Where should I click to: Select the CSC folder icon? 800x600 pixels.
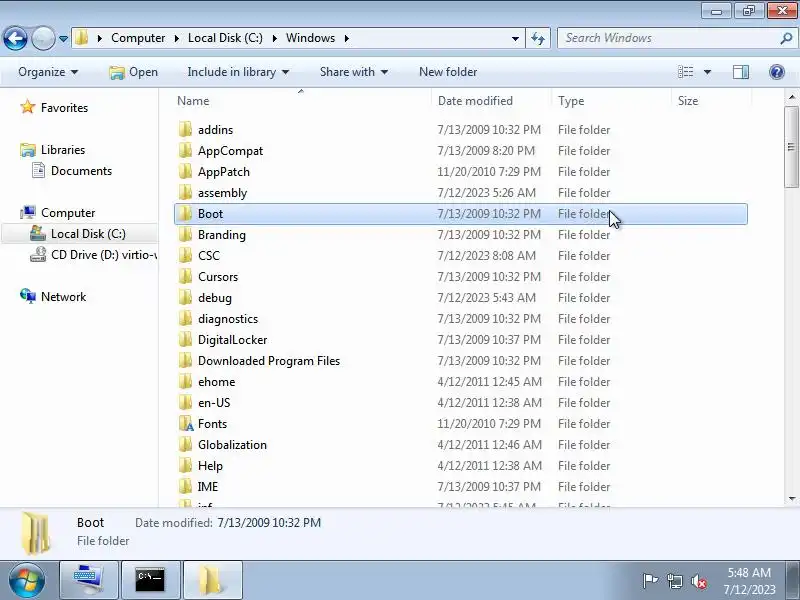(186, 256)
